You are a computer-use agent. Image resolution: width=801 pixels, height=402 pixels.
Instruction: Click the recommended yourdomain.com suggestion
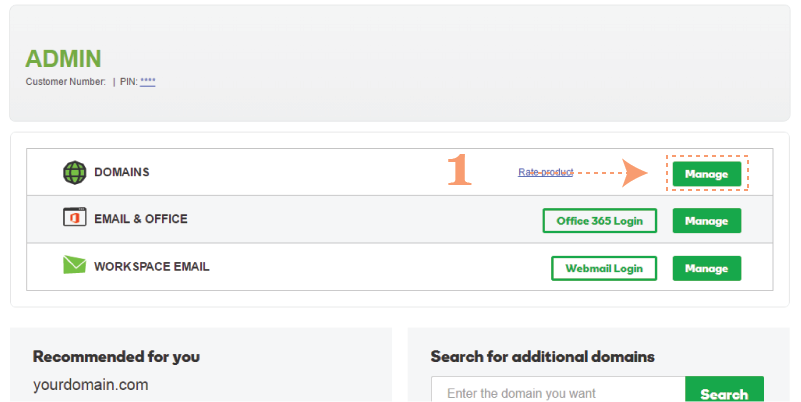[x=90, y=385]
